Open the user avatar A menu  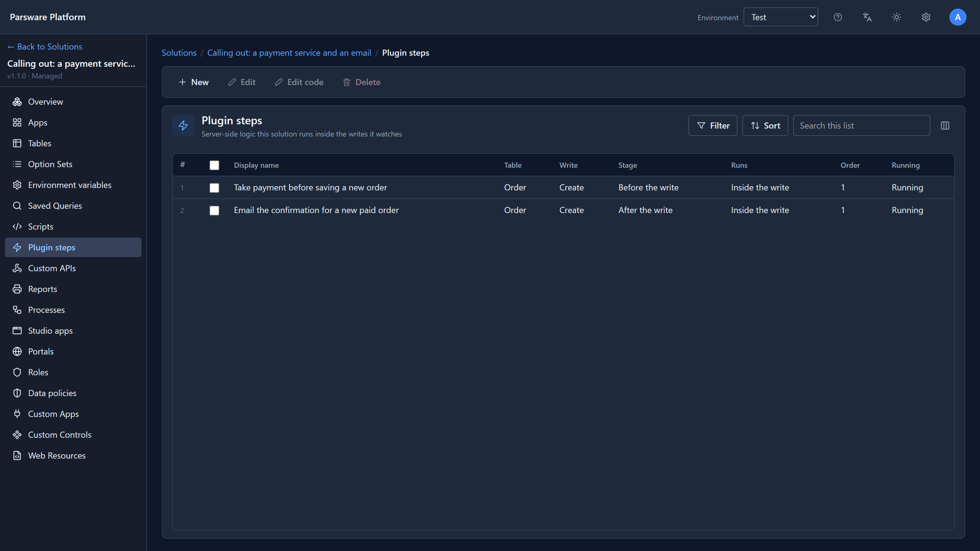pyautogui.click(x=958, y=17)
